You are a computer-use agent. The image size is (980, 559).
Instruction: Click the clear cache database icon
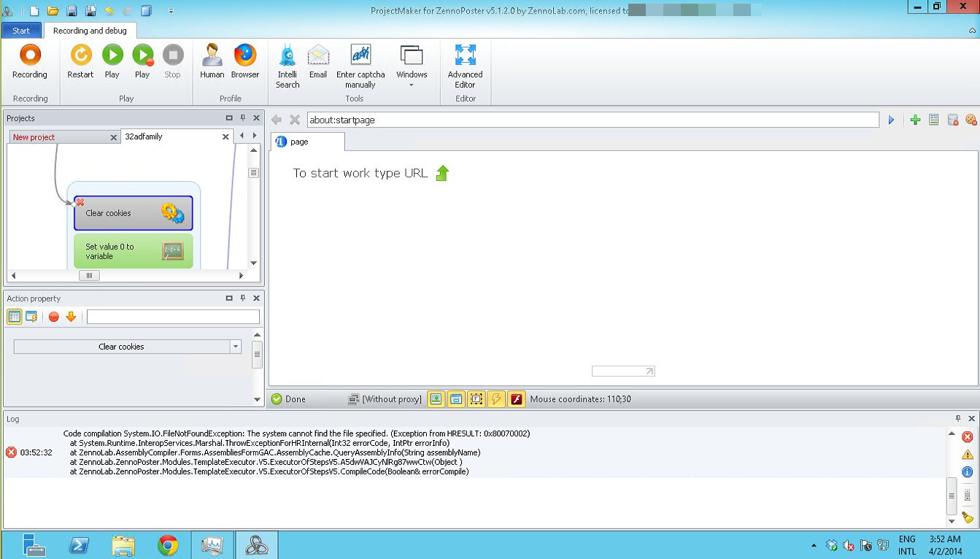click(952, 120)
